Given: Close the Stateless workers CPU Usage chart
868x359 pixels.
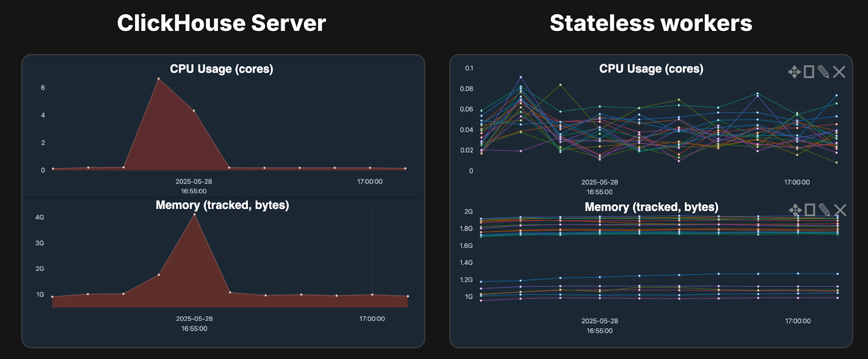Looking at the screenshot, I should tap(839, 72).
